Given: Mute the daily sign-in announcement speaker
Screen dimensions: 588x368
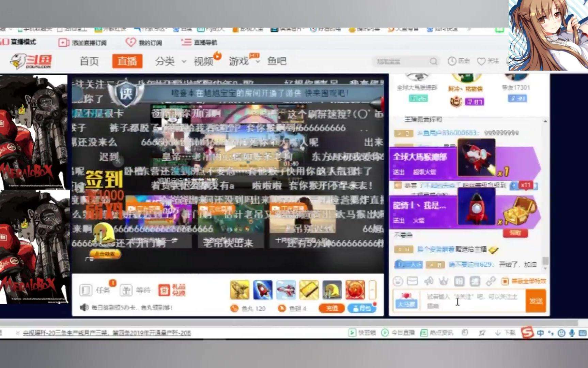Looking at the screenshot, I should pyautogui.click(x=84, y=308).
